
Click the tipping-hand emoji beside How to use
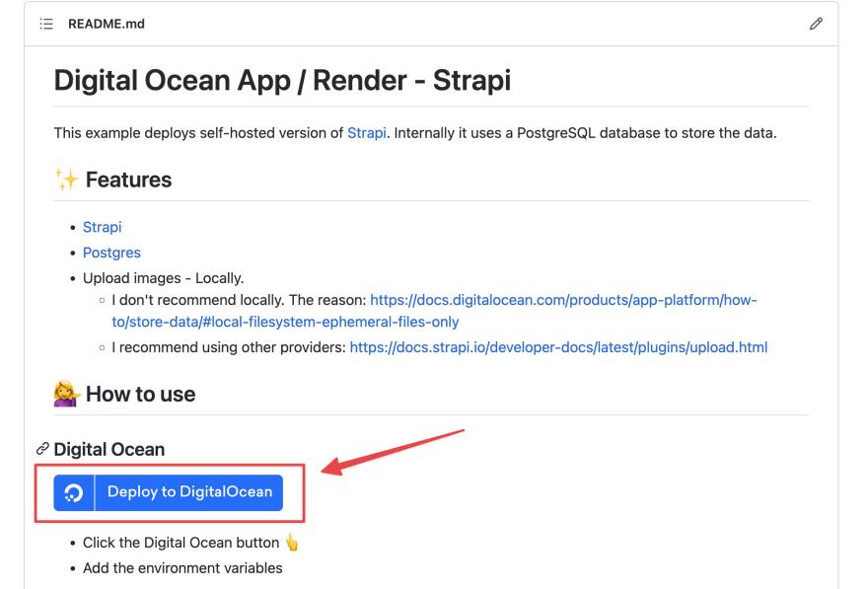pyautogui.click(x=66, y=394)
